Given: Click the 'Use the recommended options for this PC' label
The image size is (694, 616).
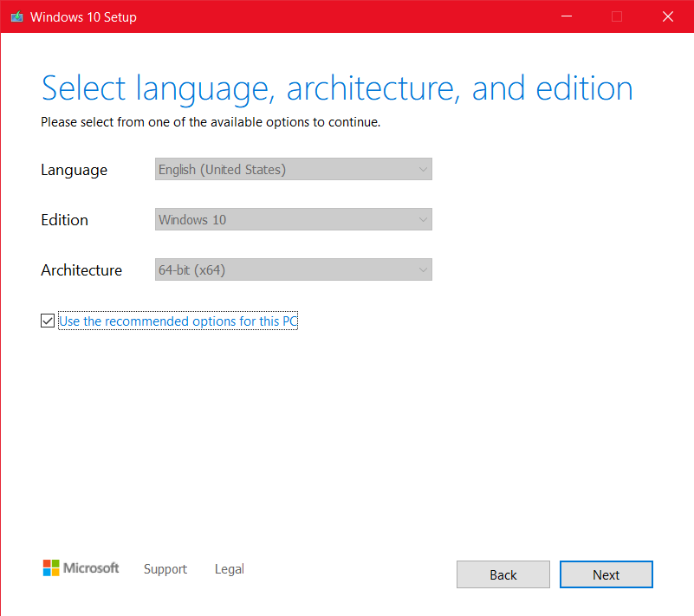Looking at the screenshot, I should tap(178, 321).
